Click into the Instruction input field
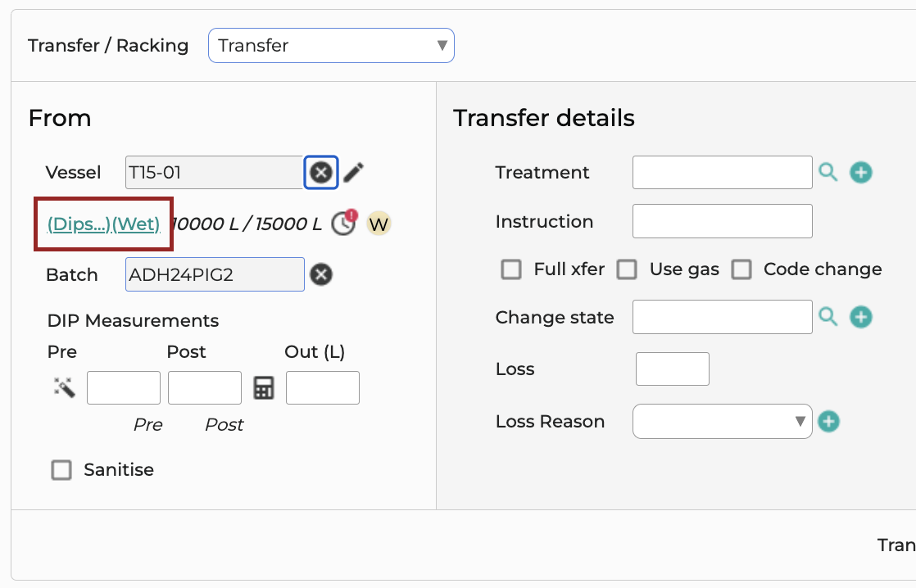Screen dimensions: 916x588 [x=722, y=221]
